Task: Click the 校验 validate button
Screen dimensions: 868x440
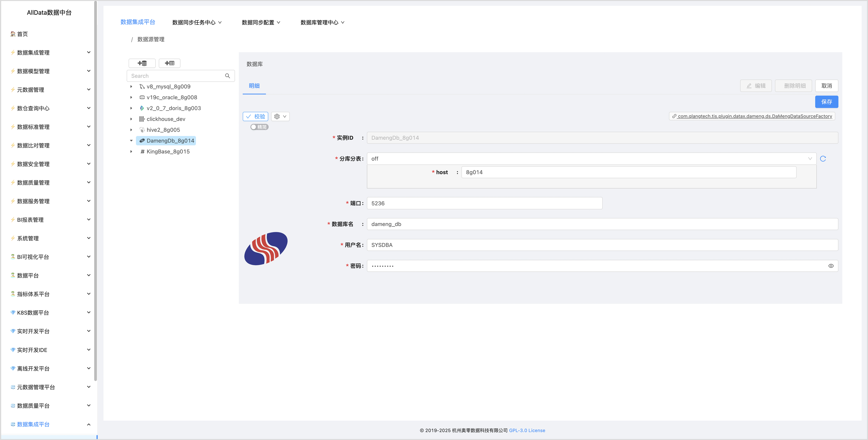Action: click(x=255, y=116)
